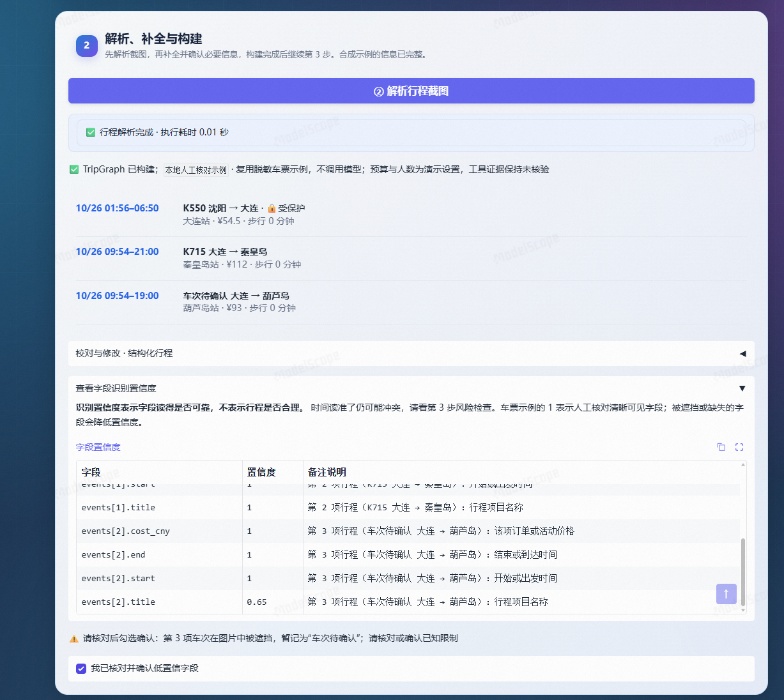The width and height of the screenshot is (784, 700).
Task: Collapse 查看字段识别置信度 section
Action: pyautogui.click(x=411, y=388)
